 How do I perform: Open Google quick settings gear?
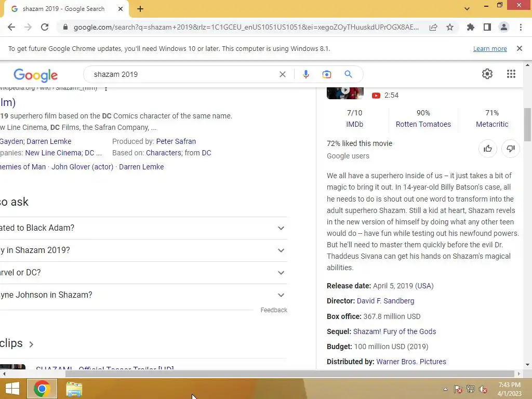pyautogui.click(x=487, y=74)
